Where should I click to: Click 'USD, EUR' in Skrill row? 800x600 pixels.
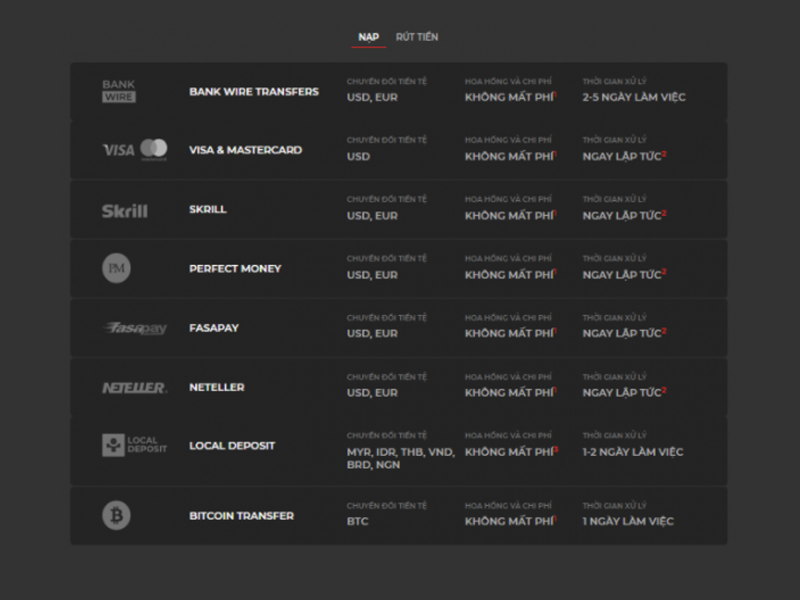pyautogui.click(x=372, y=216)
